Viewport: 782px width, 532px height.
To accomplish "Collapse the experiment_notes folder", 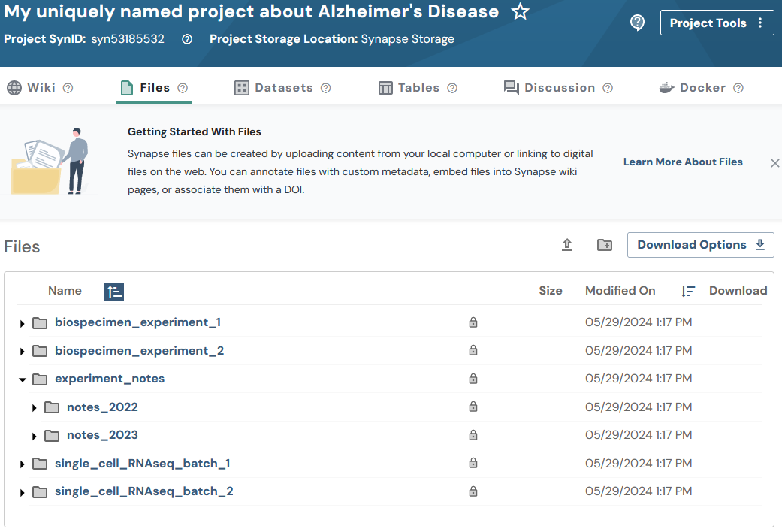I will point(23,379).
